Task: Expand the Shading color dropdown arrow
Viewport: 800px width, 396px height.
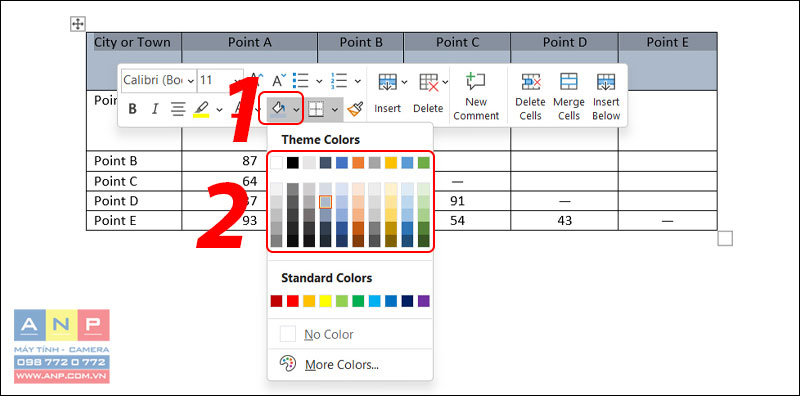Action: (x=296, y=109)
